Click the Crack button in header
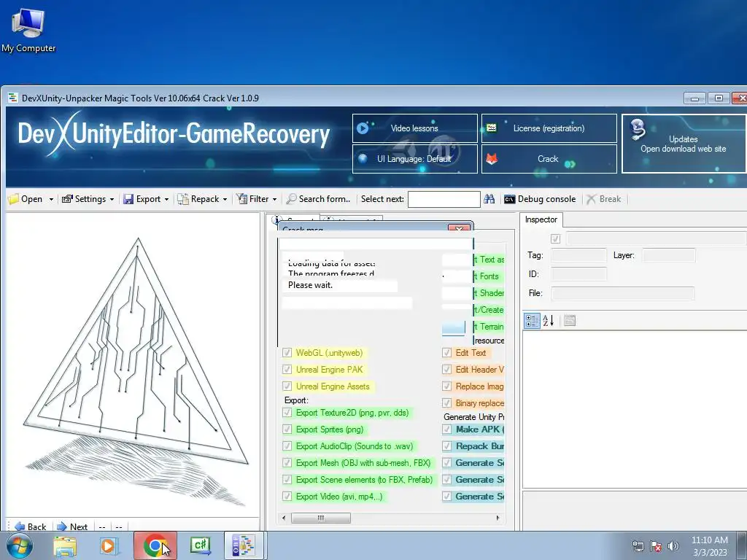Image resolution: width=747 pixels, height=560 pixels. 549,158
